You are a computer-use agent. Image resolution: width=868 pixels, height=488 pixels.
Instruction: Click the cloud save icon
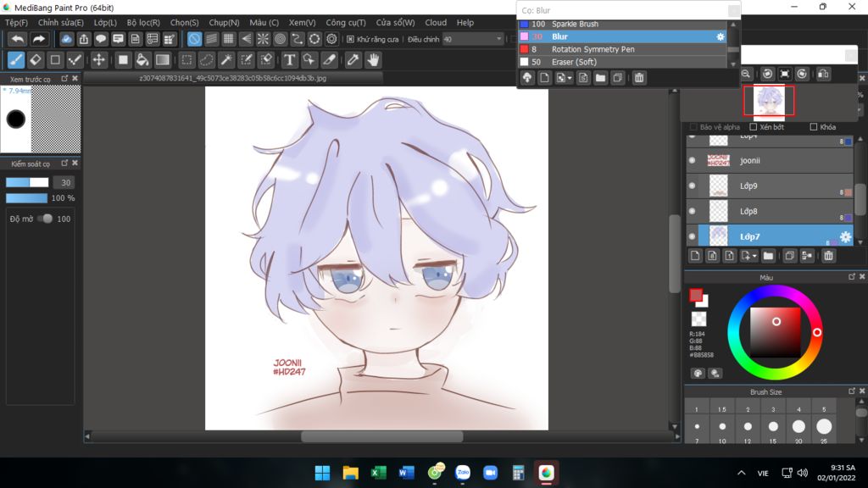pos(66,39)
